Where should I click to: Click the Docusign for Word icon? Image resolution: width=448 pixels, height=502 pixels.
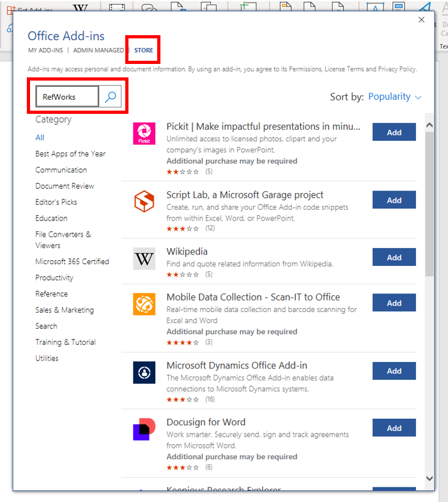tap(144, 429)
